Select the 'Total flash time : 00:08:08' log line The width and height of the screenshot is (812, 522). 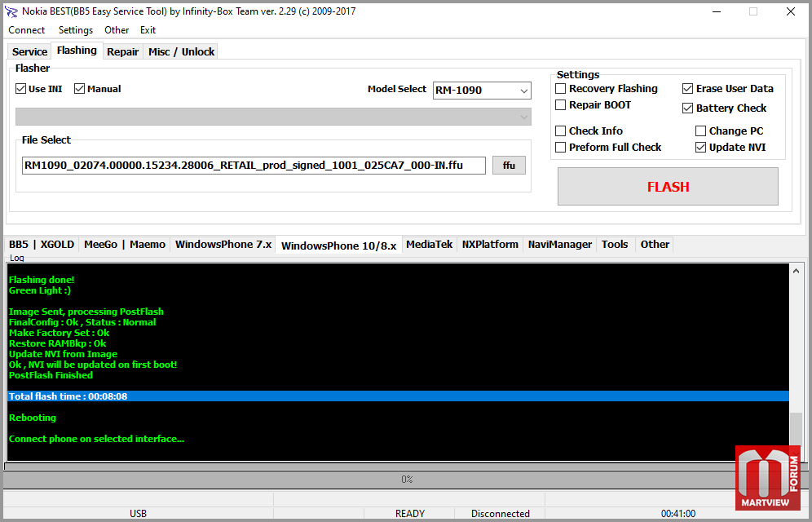coord(398,396)
